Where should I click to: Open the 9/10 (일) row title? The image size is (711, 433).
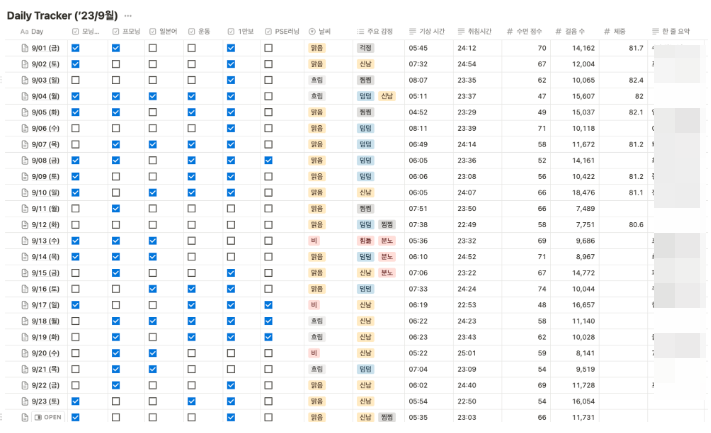[x=45, y=193]
